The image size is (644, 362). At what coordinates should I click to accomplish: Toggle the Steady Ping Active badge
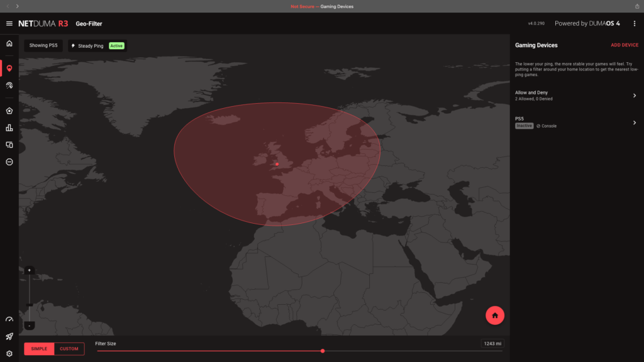[x=116, y=45]
